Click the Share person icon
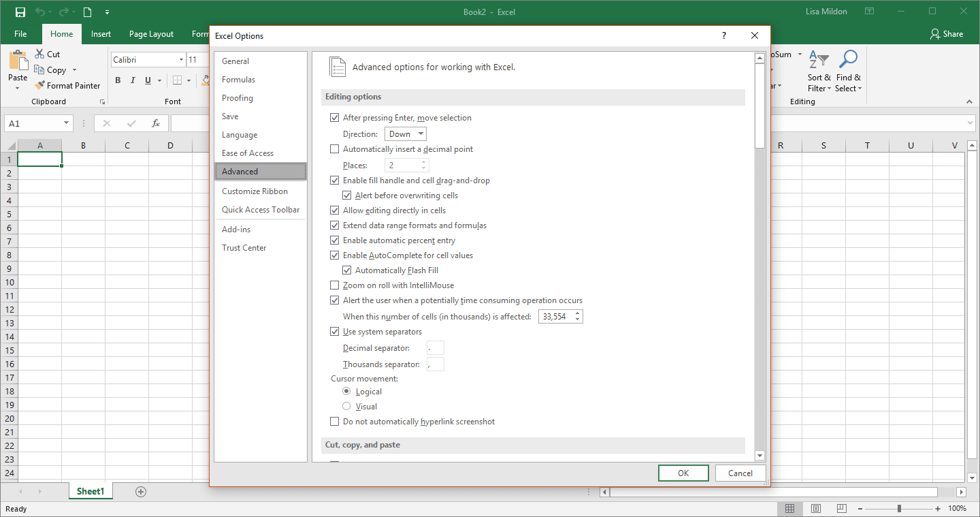Image resolution: width=980 pixels, height=517 pixels. [935, 34]
